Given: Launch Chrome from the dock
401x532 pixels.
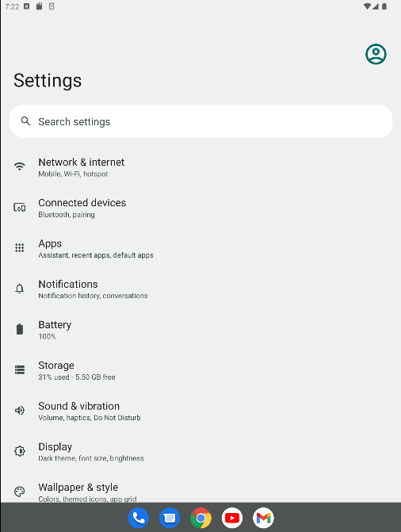Looking at the screenshot, I should [200, 518].
